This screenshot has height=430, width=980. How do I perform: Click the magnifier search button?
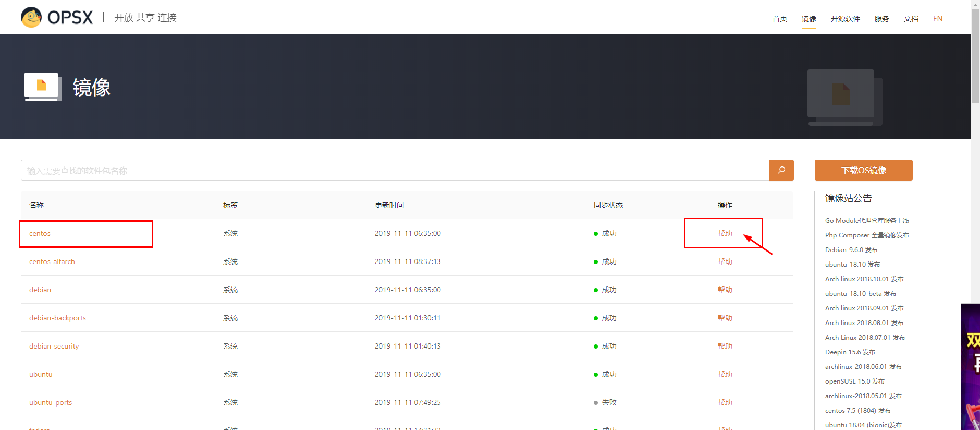pyautogui.click(x=781, y=170)
